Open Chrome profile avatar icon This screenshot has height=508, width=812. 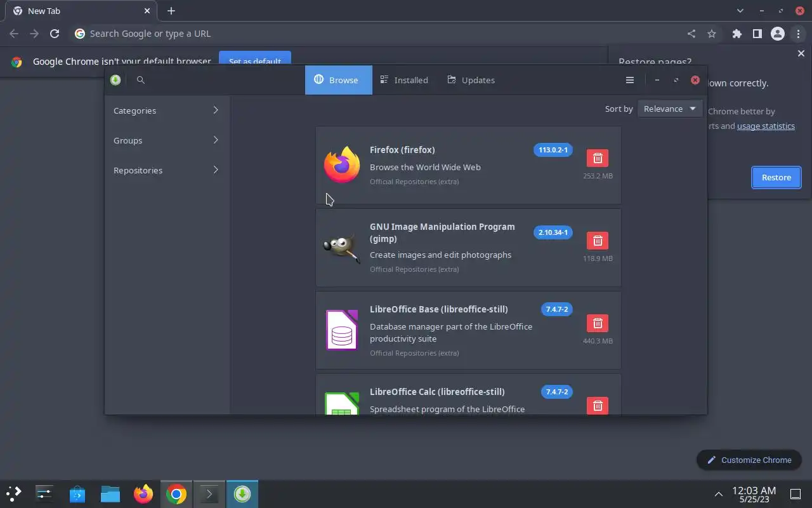click(778, 34)
